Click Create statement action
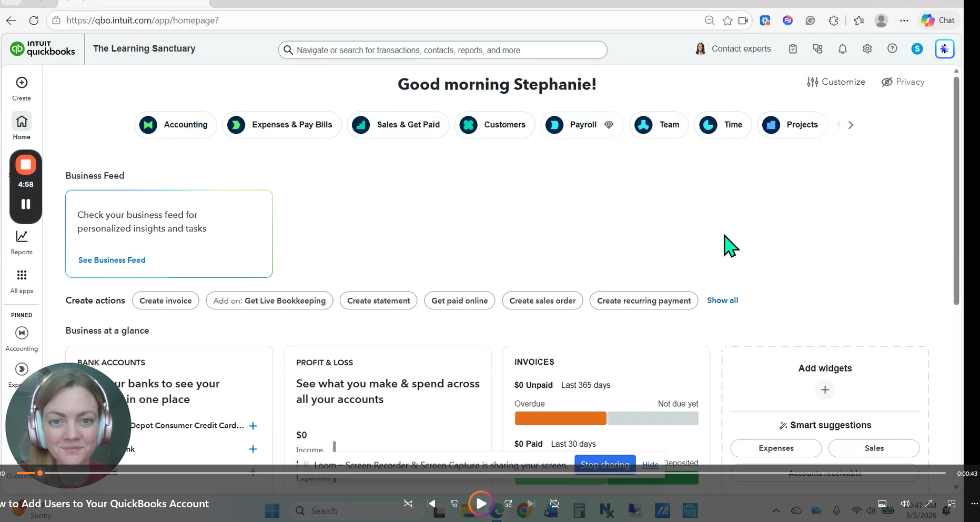980x522 pixels. click(379, 300)
